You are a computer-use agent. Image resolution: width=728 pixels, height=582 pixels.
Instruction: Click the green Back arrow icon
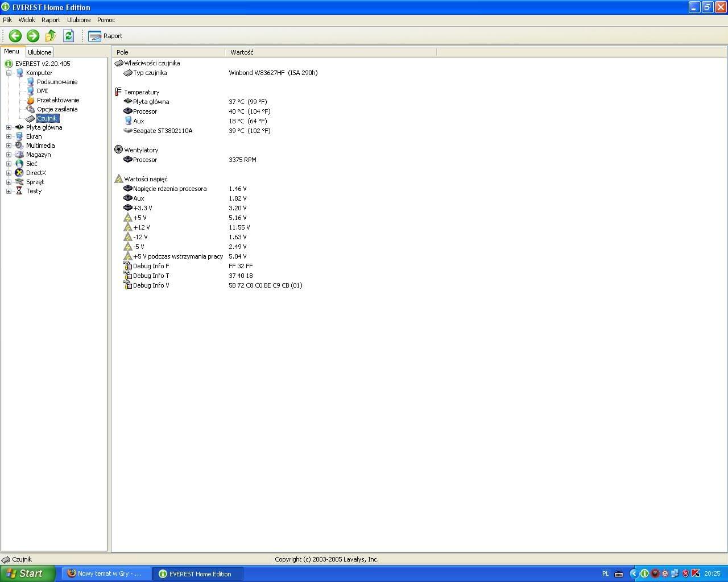[x=15, y=36]
